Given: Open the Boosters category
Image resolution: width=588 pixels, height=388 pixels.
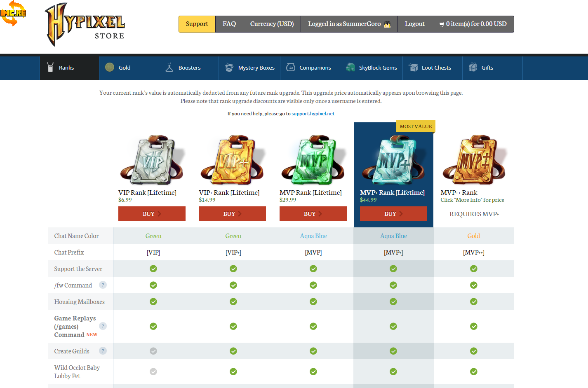Looking at the screenshot, I should click(188, 68).
